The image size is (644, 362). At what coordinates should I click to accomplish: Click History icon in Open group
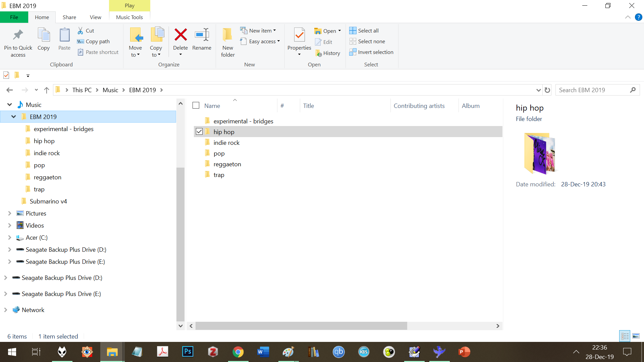click(318, 53)
